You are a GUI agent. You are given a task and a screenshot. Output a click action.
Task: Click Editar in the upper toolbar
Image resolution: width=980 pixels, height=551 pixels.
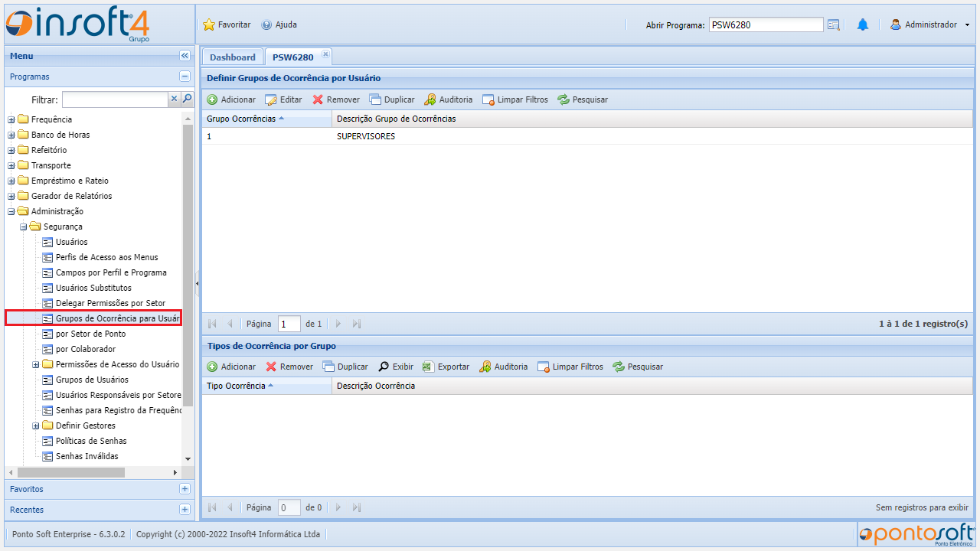coord(283,99)
